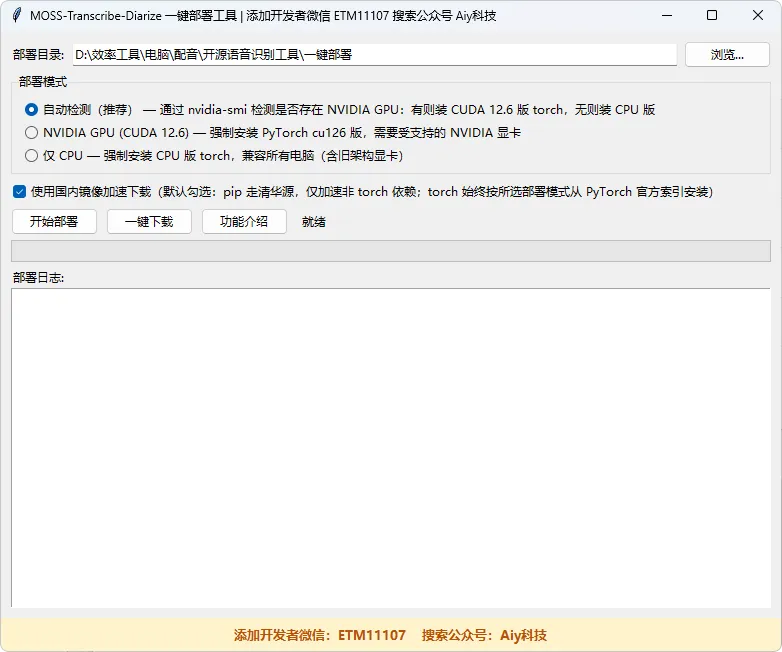Click inside the 部署日志 log text area
The height and width of the screenshot is (652, 782).
391,447
